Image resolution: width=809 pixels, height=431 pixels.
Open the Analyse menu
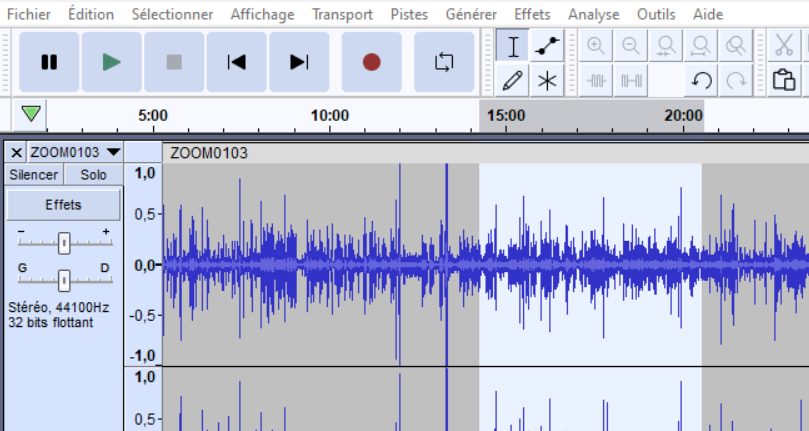click(593, 14)
